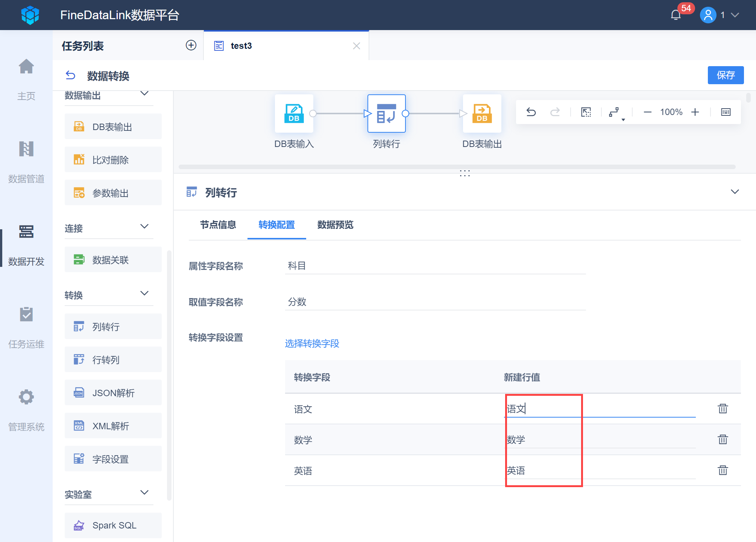Viewport: 756px width, 542px height.
Task: Collapse the 连接 section
Action: [144, 227]
